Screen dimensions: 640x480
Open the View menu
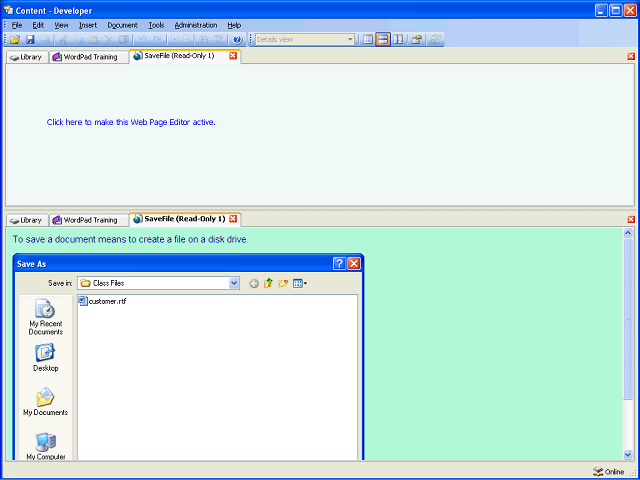(62, 25)
